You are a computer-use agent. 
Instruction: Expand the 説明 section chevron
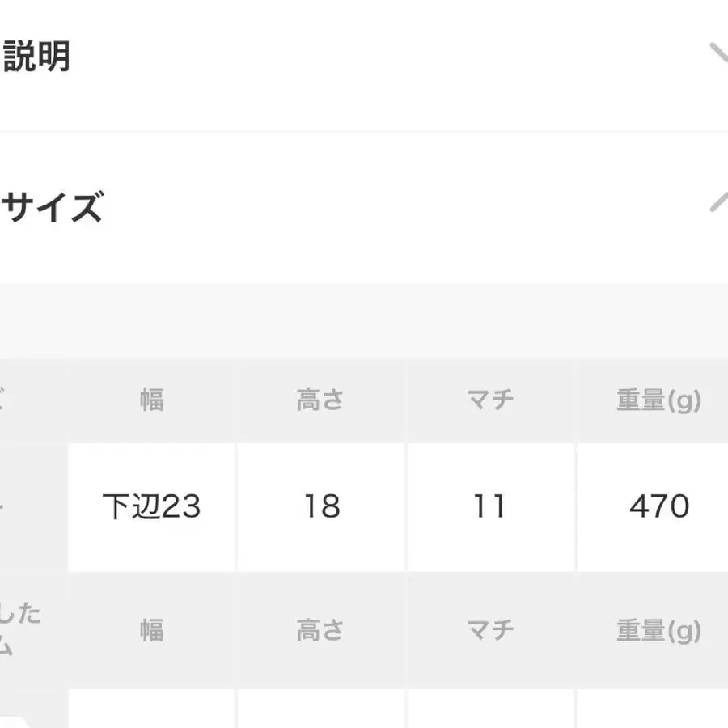(717, 55)
